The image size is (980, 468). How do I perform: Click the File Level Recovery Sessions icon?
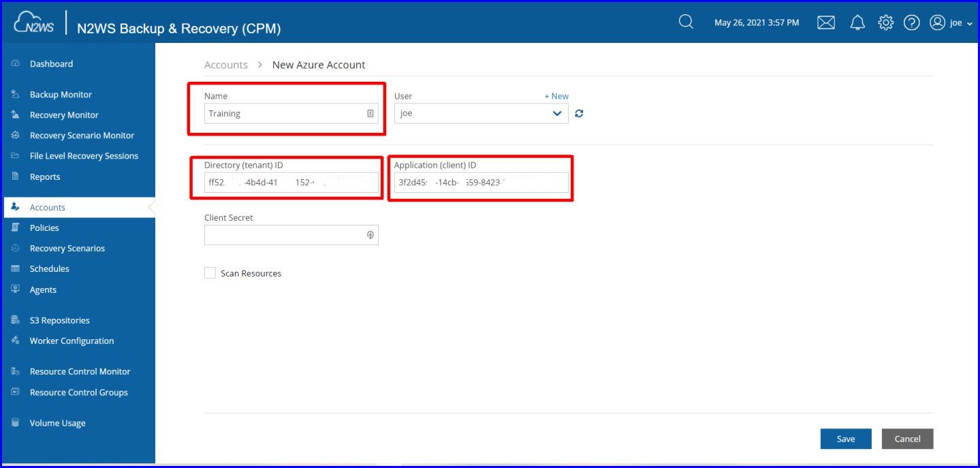point(15,156)
